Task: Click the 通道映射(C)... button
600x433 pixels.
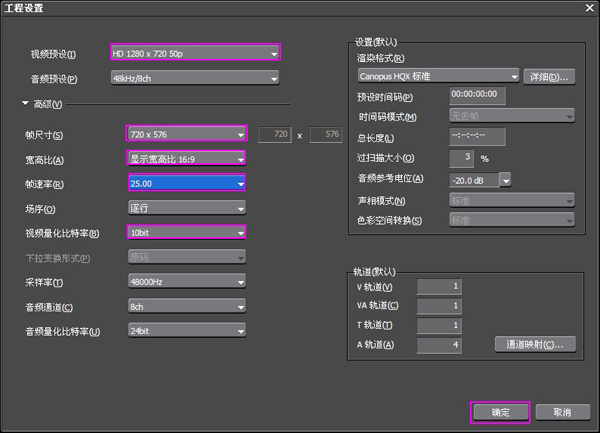Action: (x=535, y=344)
